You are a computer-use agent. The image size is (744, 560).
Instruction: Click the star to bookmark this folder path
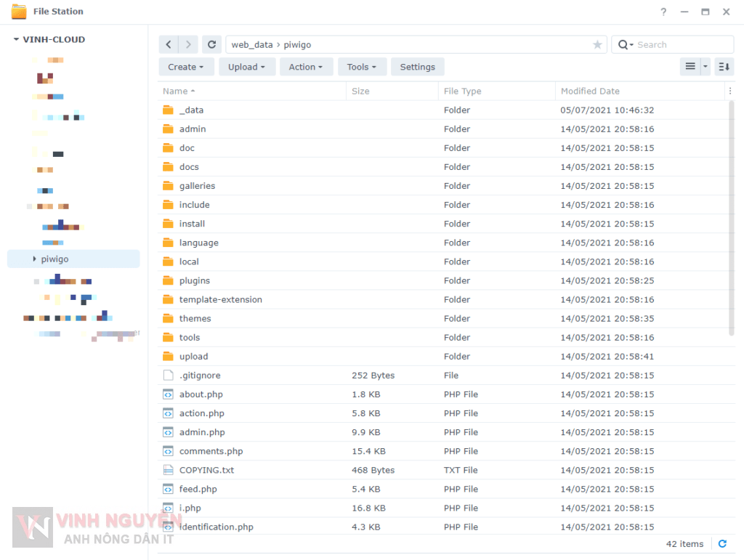[x=597, y=44]
